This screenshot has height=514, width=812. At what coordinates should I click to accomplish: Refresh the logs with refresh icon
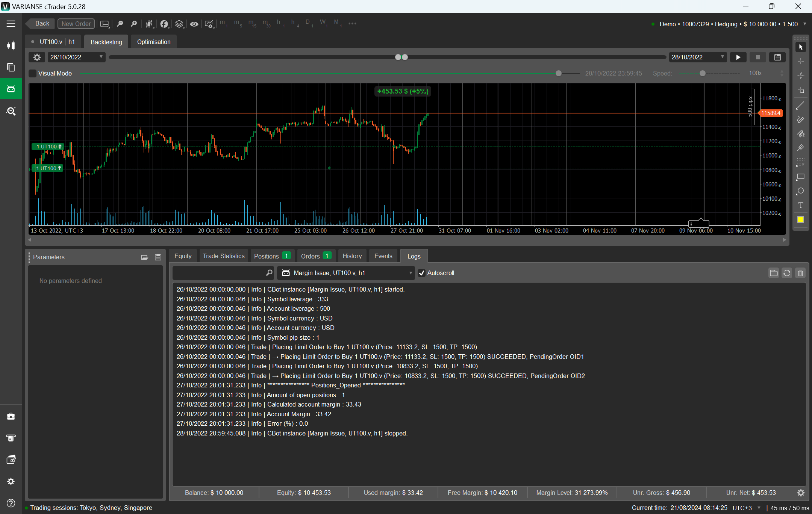click(x=787, y=273)
